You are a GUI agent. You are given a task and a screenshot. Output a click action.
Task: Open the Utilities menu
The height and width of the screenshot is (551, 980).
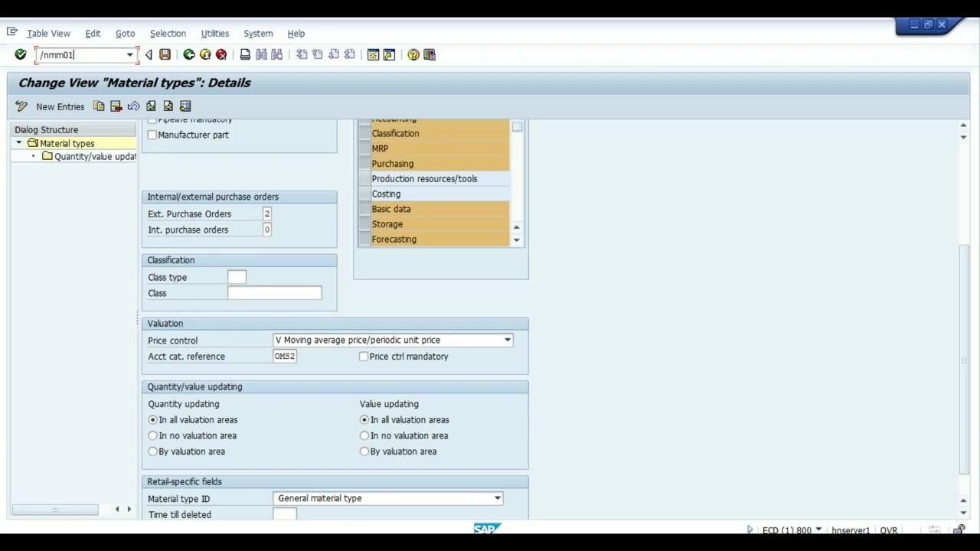214,34
